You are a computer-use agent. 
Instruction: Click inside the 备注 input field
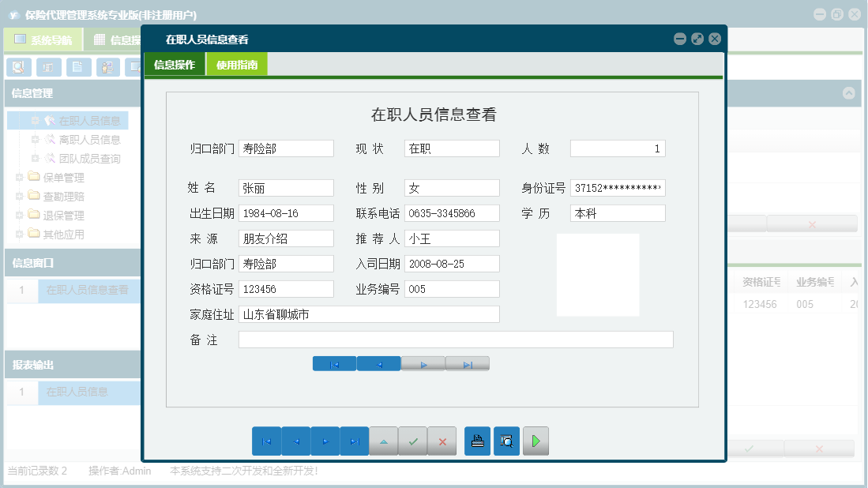coord(455,340)
